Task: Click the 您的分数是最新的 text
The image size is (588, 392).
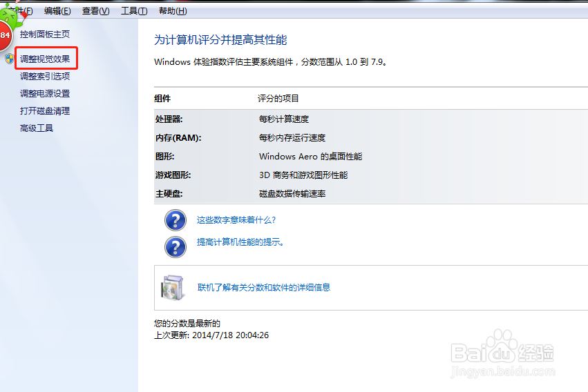Action: pos(187,324)
